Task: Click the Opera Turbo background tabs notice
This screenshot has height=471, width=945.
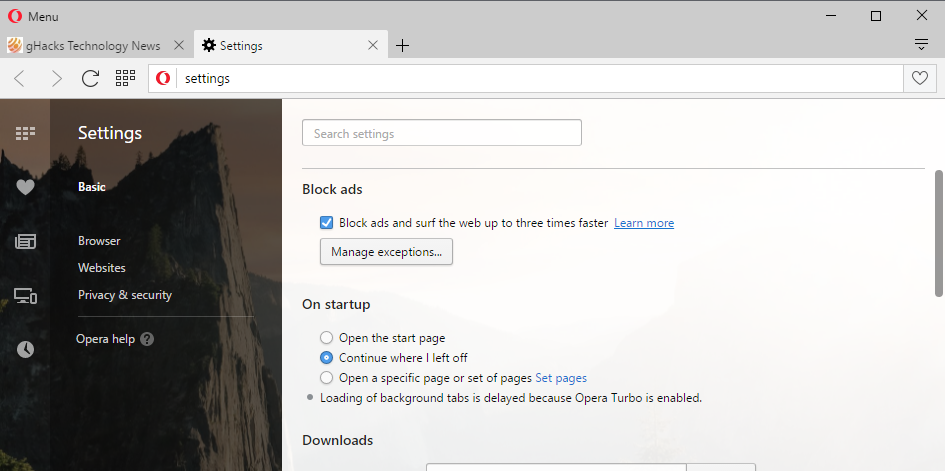Action: pos(511,398)
